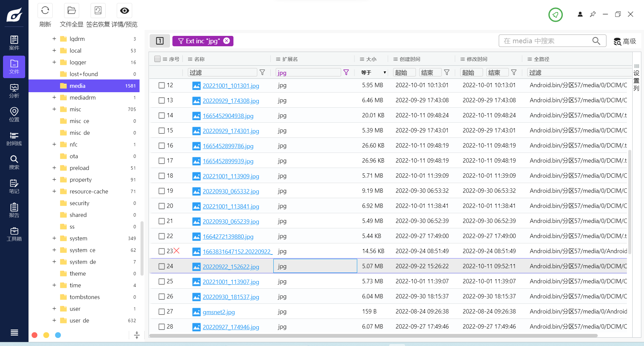Expand the preload folder

pos(54,168)
